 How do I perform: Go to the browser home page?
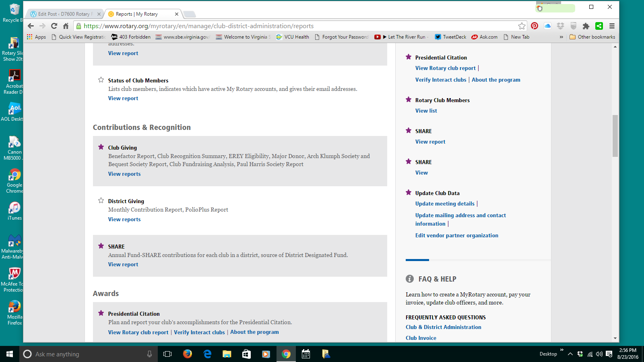[66, 26]
